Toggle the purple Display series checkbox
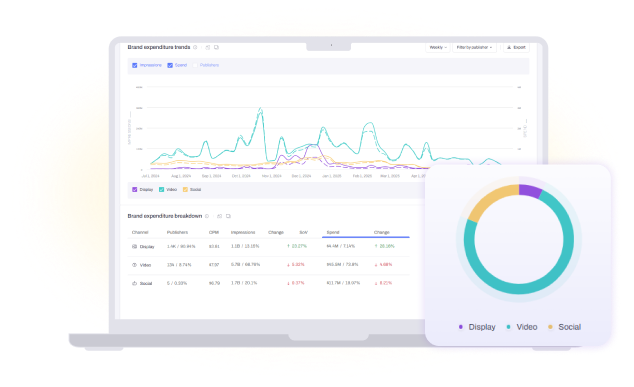 point(135,189)
